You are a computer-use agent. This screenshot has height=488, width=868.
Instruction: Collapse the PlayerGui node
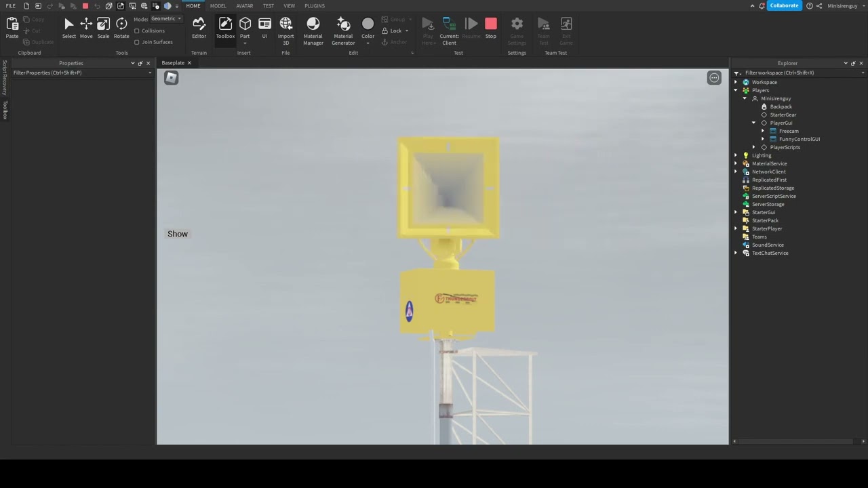tap(753, 123)
